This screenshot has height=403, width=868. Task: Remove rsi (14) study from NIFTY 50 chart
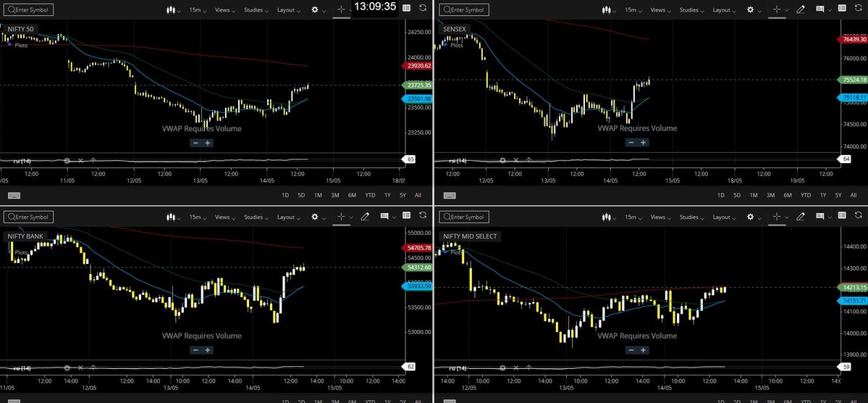(x=80, y=160)
